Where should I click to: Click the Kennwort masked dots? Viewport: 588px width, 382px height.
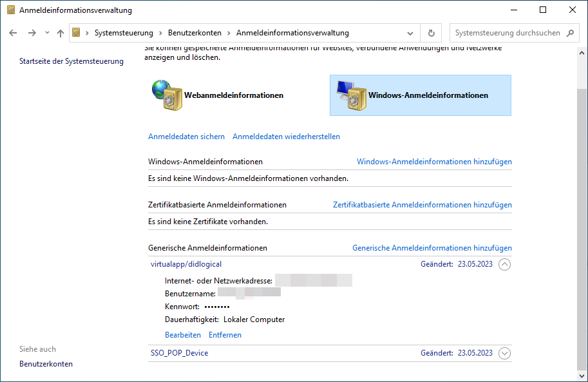pyautogui.click(x=217, y=307)
